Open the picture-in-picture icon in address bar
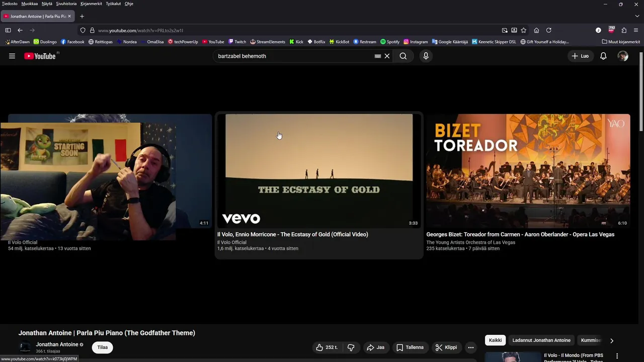The height and width of the screenshot is (362, 644). point(505,30)
